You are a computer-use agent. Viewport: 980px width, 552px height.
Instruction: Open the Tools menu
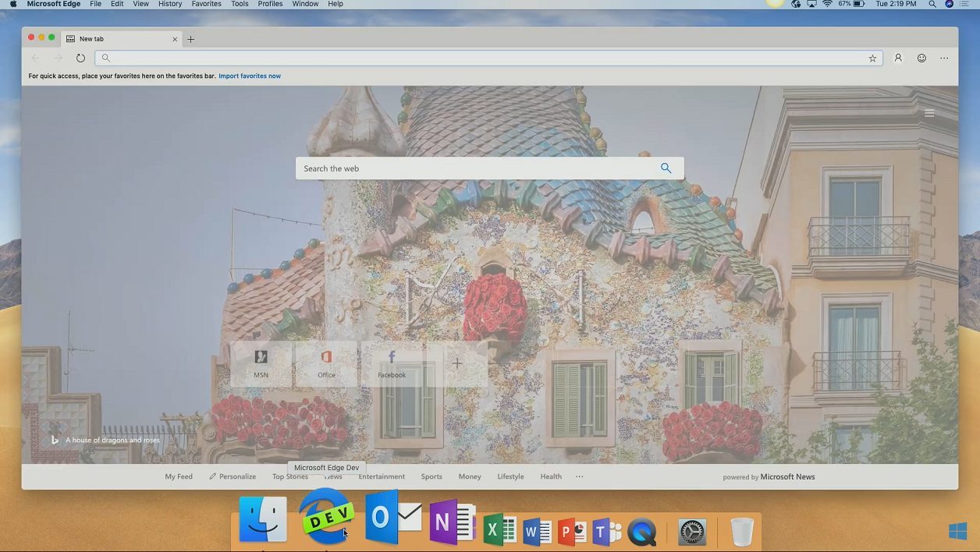pos(240,4)
